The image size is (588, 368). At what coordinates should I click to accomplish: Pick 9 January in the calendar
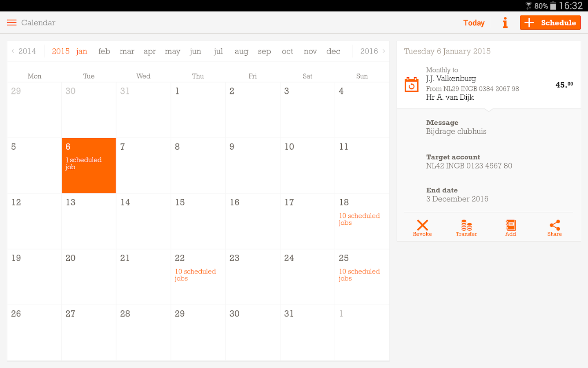pyautogui.click(x=253, y=166)
